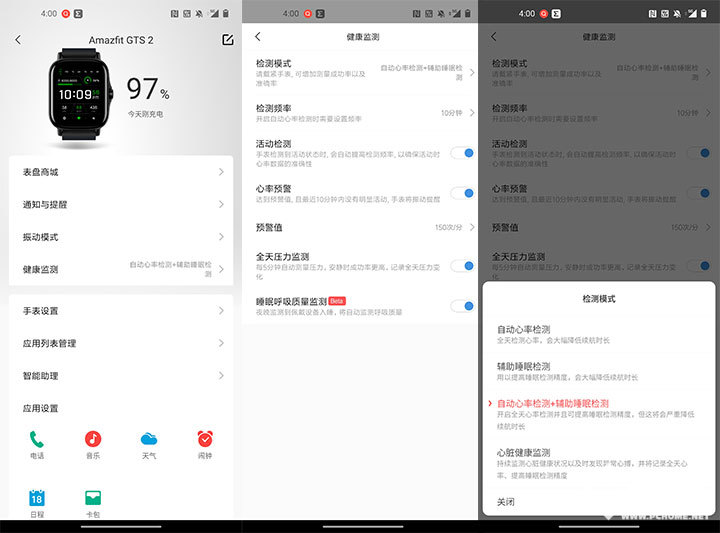
Task: Open the 天气 weather app icon
Action: (149, 438)
